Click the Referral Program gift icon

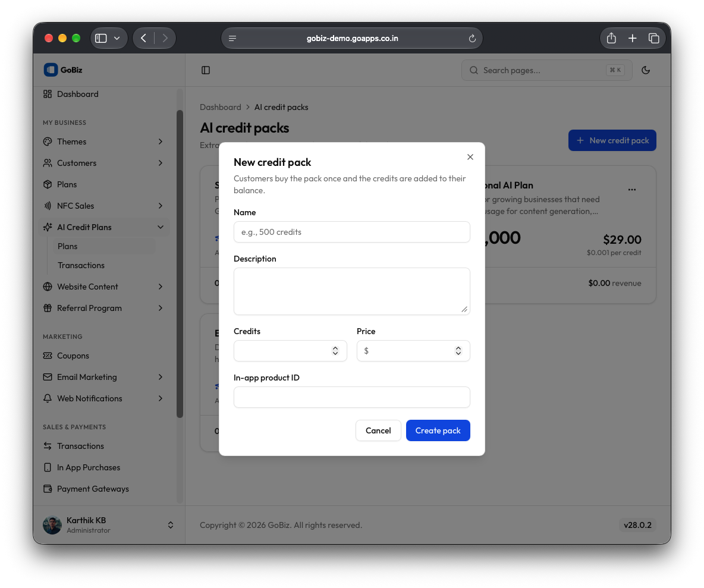tap(47, 308)
